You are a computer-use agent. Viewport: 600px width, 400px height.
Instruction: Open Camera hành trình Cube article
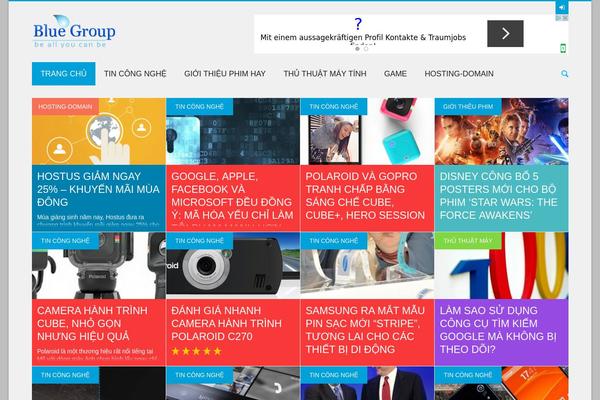click(x=92, y=323)
